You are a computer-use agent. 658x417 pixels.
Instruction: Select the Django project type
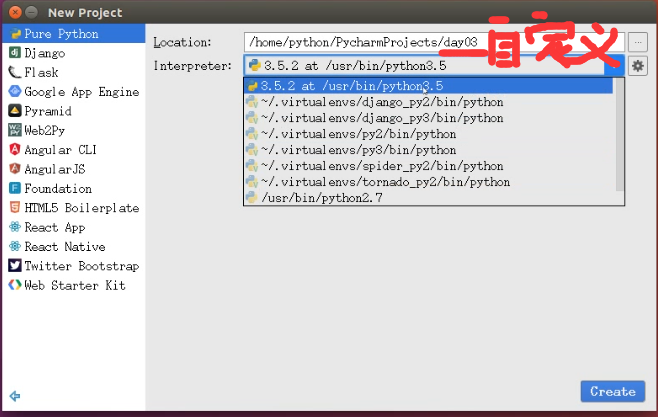click(x=73, y=53)
